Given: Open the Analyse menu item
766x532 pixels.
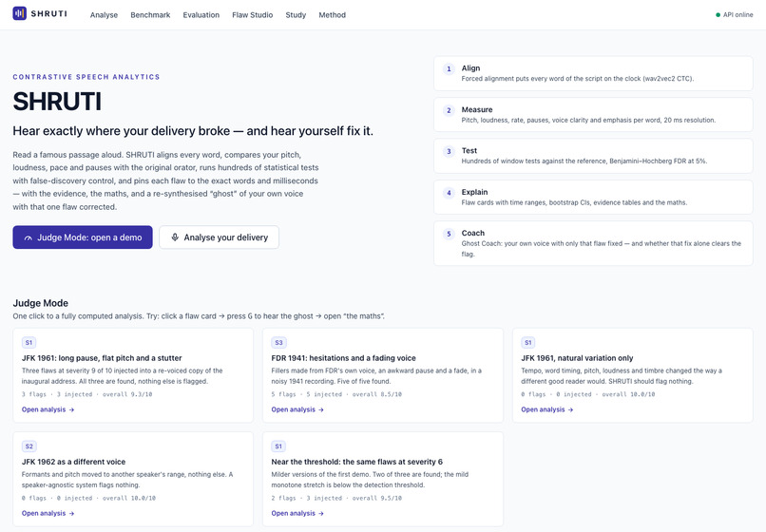Looking at the screenshot, I should [x=104, y=15].
